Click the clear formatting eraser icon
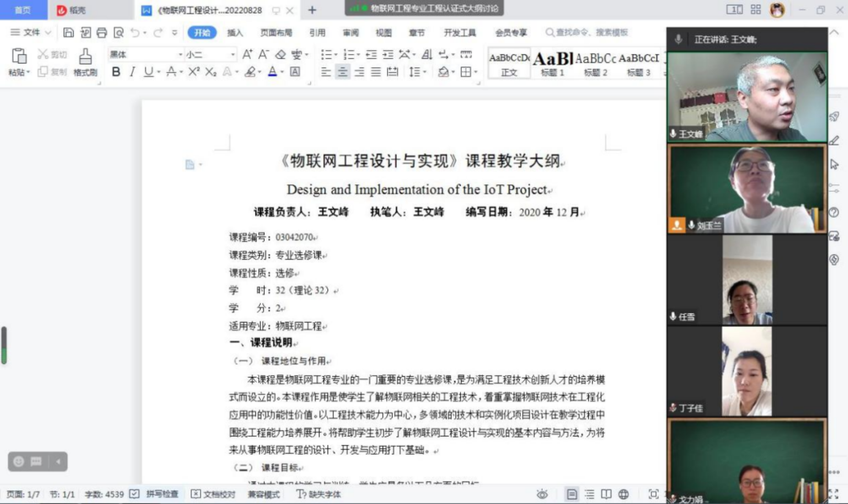Image resolution: width=848 pixels, height=504 pixels. pos(281,54)
